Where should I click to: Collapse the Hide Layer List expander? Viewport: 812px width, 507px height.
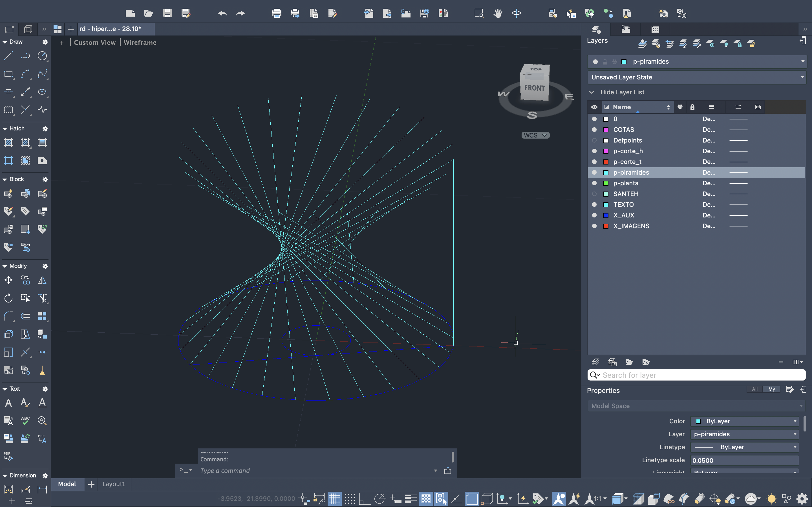tap(592, 92)
